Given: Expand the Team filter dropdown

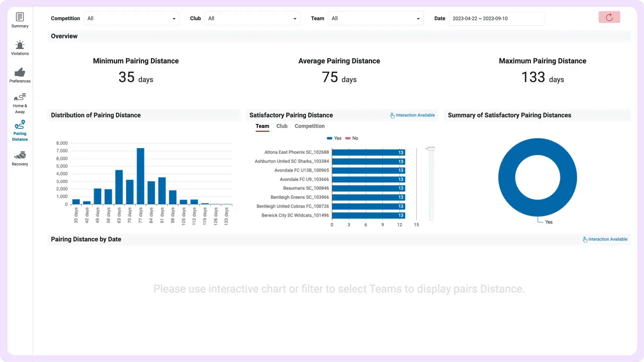Looking at the screenshot, I should coord(375,18).
